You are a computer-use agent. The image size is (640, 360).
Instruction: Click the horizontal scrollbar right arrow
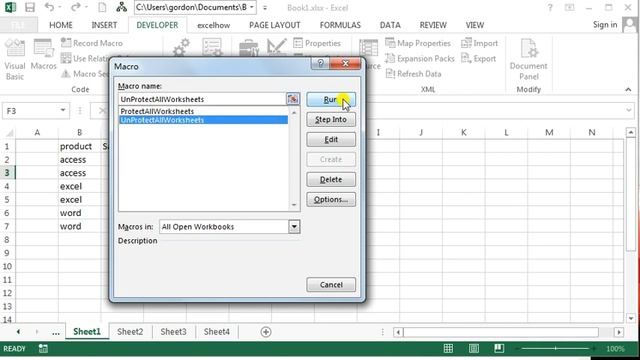pos(619,332)
